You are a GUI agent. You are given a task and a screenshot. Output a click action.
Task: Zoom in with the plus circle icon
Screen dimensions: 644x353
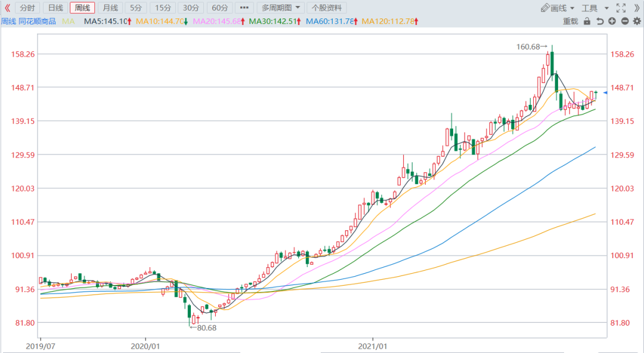tap(612, 21)
